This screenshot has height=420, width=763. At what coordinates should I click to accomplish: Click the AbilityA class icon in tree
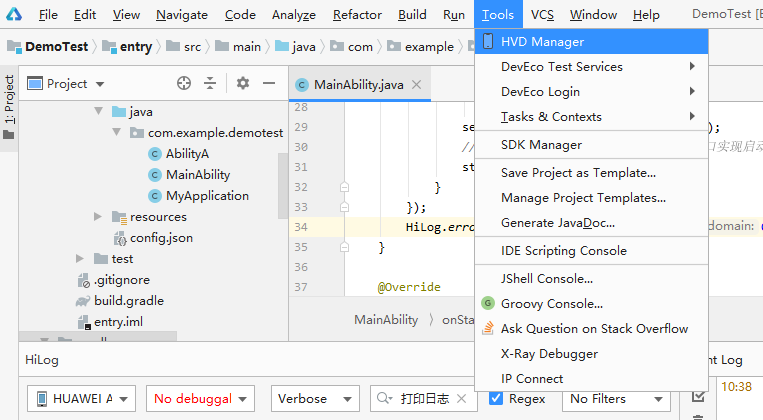point(154,154)
